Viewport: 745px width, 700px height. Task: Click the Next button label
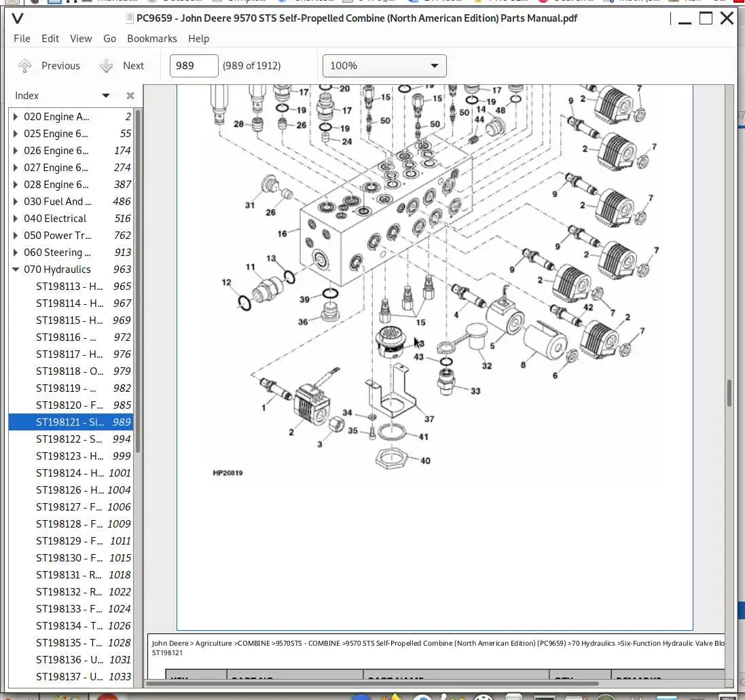[134, 66]
